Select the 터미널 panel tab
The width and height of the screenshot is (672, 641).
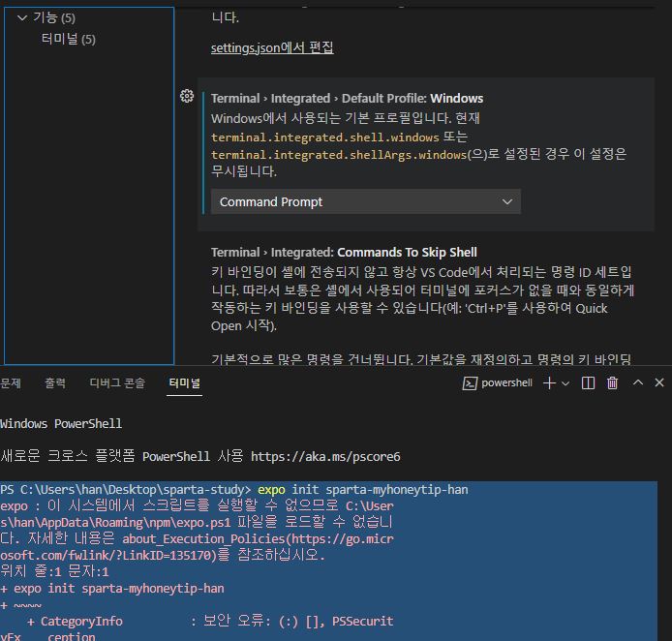[184, 383]
